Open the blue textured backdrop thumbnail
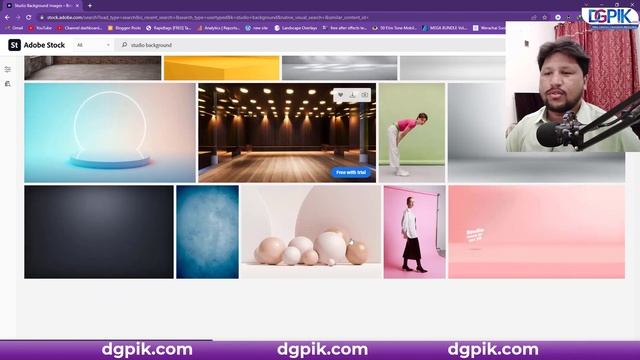The width and height of the screenshot is (640, 360). click(207, 232)
